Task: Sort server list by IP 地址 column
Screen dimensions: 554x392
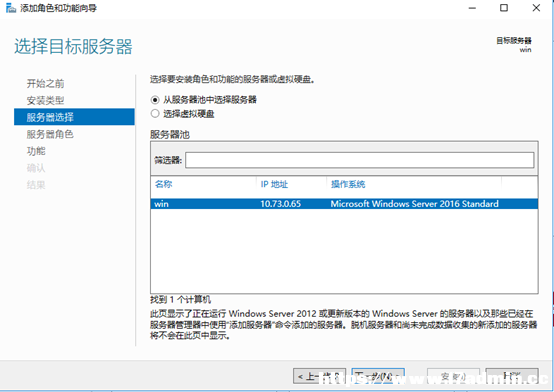Action: (274, 184)
